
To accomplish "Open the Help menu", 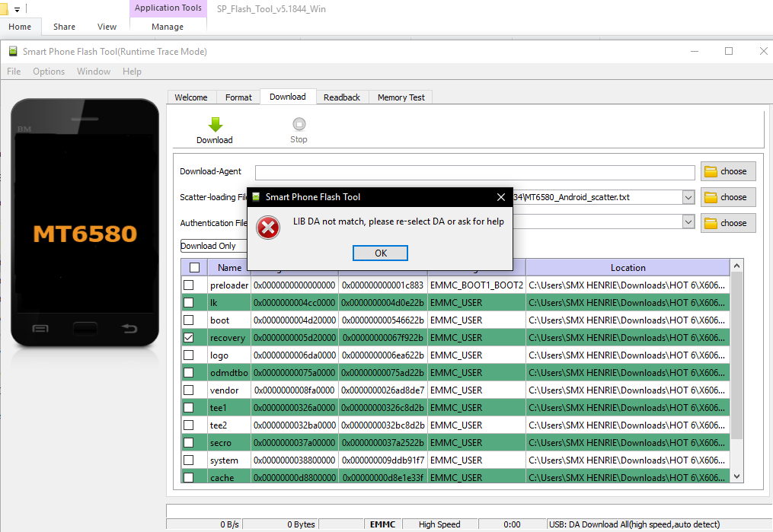I will coord(132,72).
